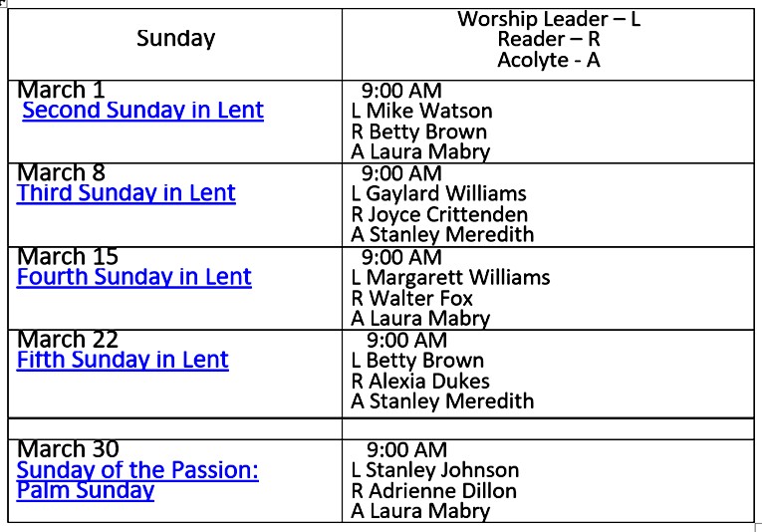Place cursor on the March 1 date

(x=62, y=90)
